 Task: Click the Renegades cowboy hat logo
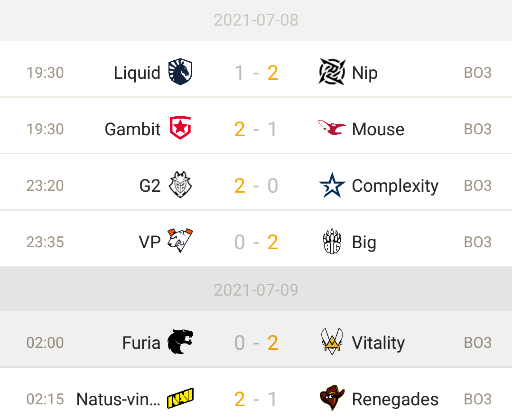click(x=332, y=398)
